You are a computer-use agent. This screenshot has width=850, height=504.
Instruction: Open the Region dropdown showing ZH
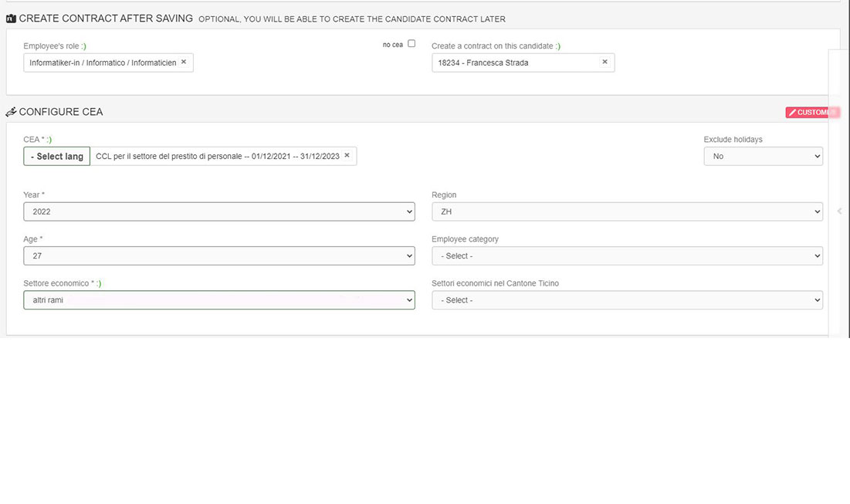(x=627, y=211)
